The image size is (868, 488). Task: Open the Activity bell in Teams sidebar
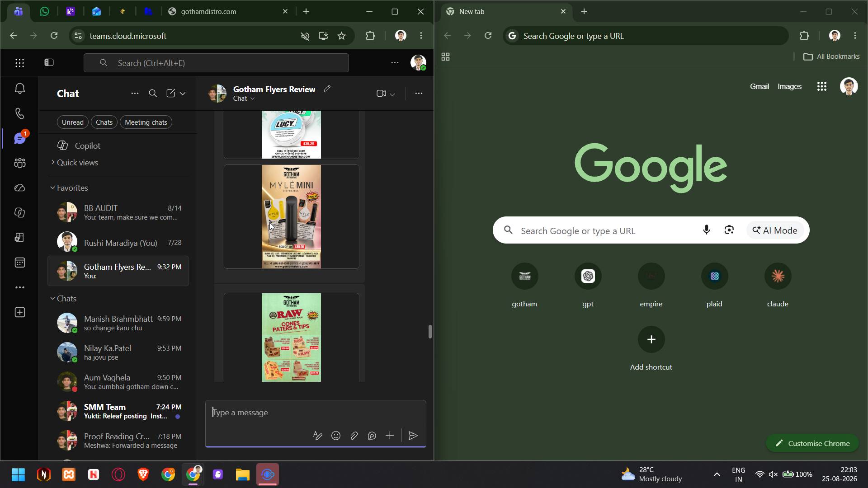coord(19,89)
